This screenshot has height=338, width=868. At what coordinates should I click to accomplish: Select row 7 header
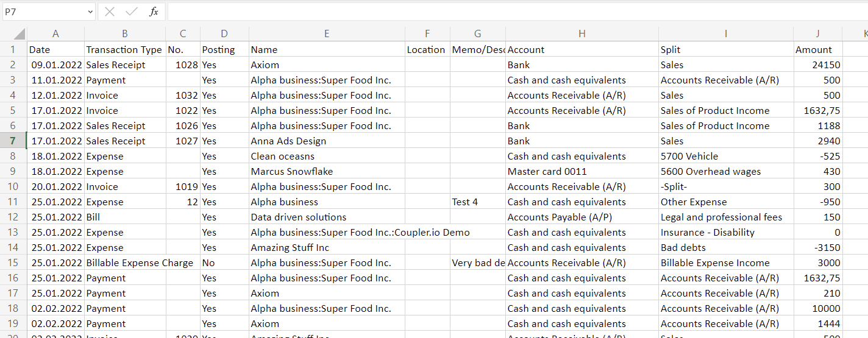coord(13,141)
